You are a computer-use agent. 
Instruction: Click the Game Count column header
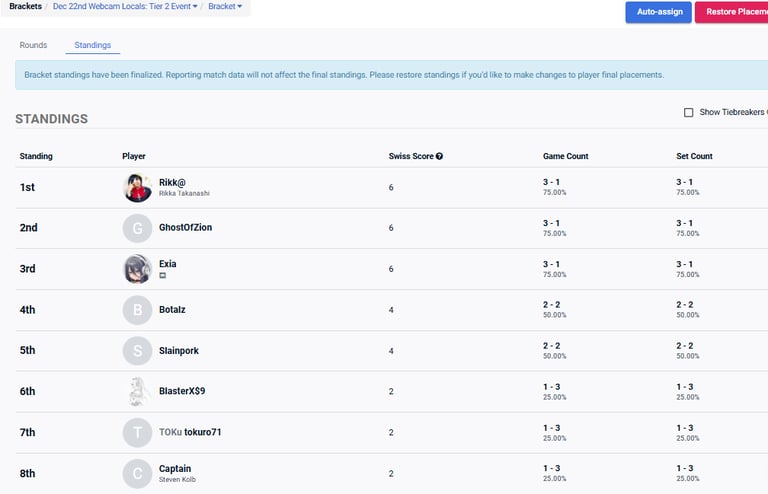[x=565, y=156]
